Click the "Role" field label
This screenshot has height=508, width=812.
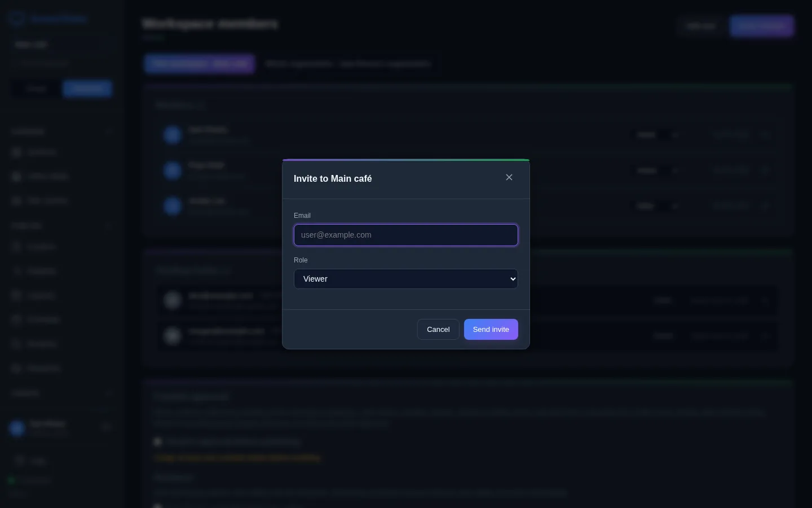[x=301, y=260]
